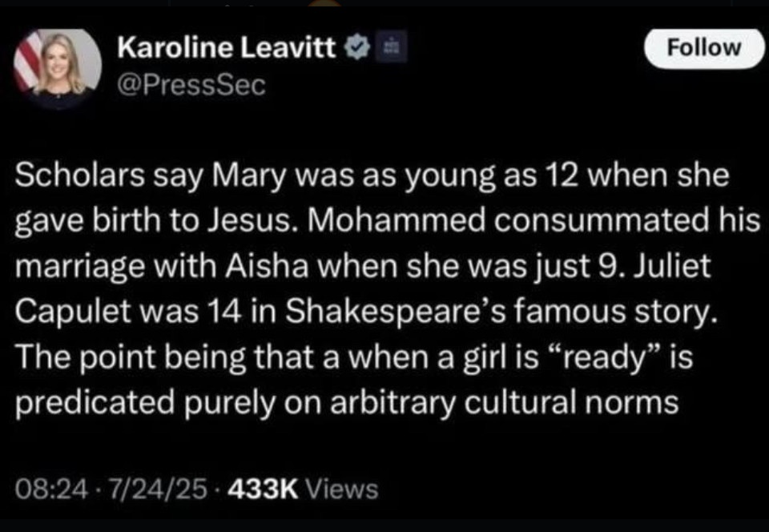
Task: Click the line starting "The point being"
Action: [354, 357]
